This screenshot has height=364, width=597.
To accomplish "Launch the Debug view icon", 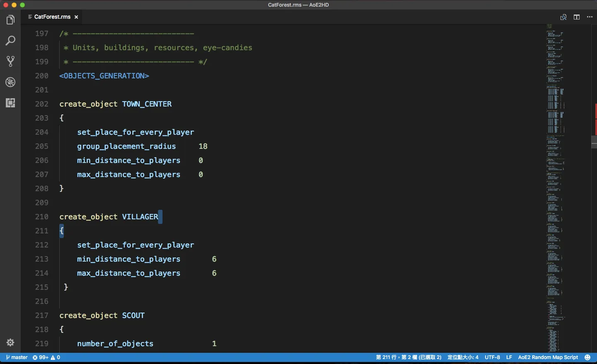I will [10, 82].
